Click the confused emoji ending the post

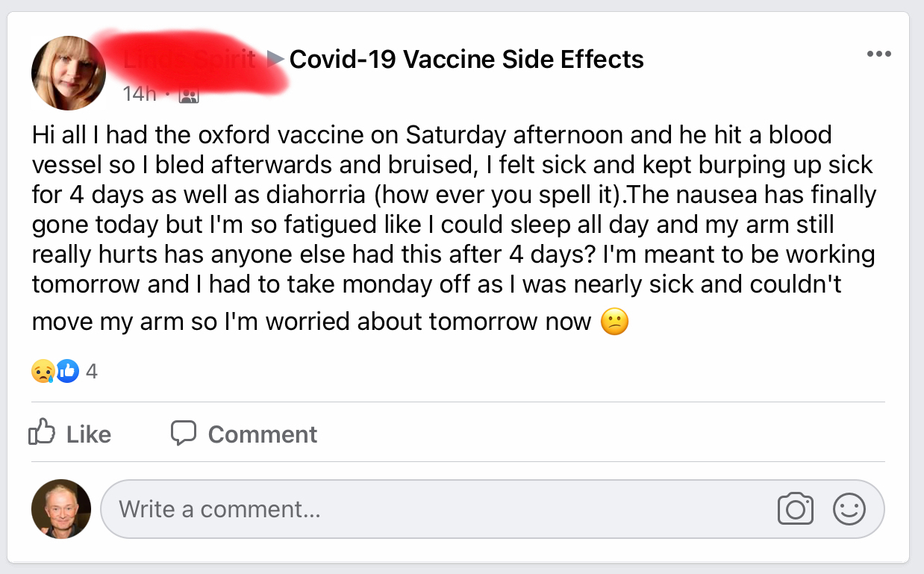pos(615,322)
